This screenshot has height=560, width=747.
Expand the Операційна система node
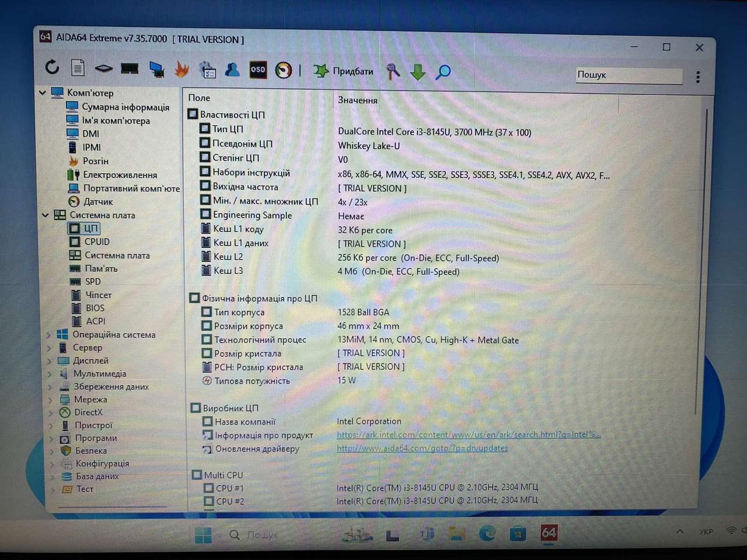tap(48, 335)
